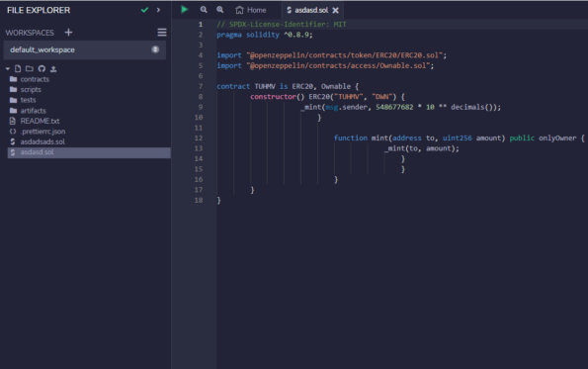Screen dimensions: 588x369
Task: Click line number 12 in gutter
Action: tap(199, 138)
